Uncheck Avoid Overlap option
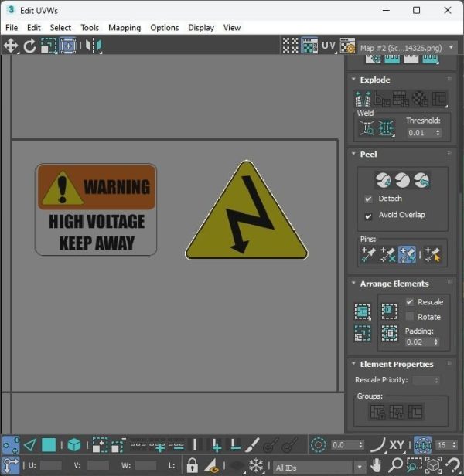464x476 pixels. pos(368,216)
